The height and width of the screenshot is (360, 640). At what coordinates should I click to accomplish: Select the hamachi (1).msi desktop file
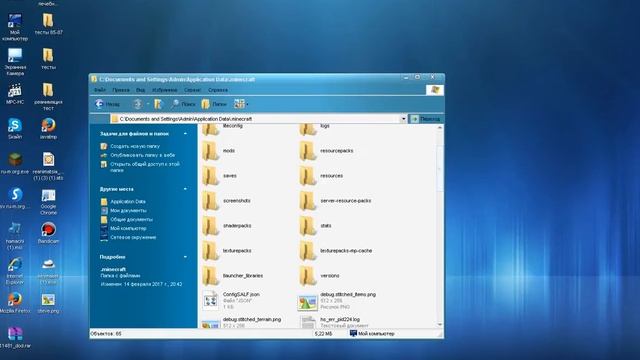pos(15,236)
